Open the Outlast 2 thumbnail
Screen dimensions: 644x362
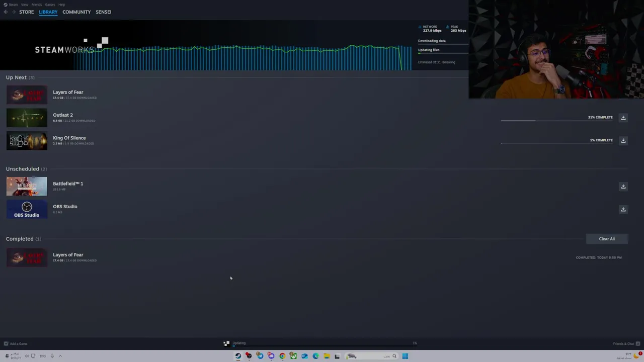(x=27, y=118)
